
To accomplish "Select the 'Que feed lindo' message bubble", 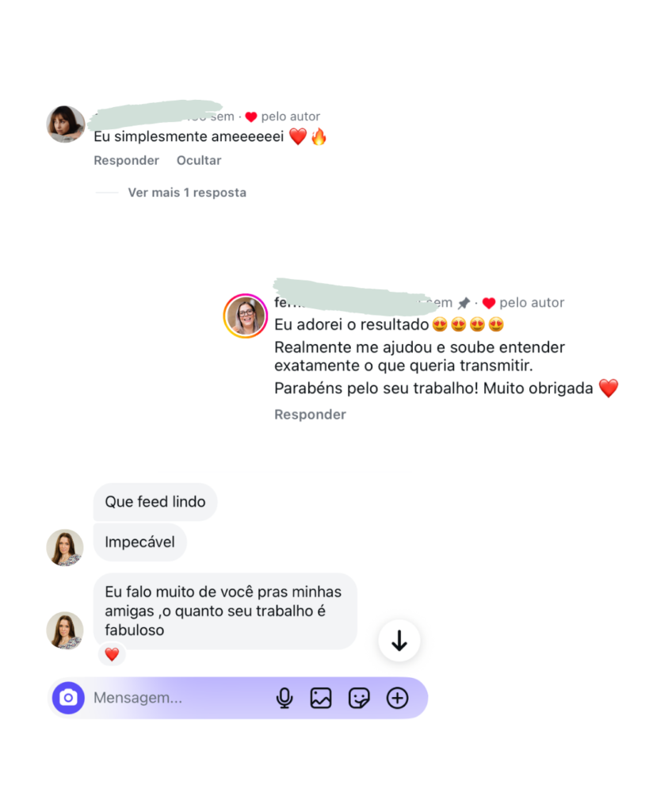I will pos(155,502).
